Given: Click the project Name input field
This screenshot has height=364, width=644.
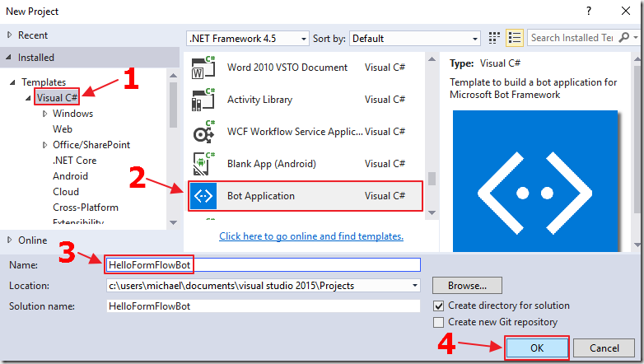Looking at the screenshot, I should (x=264, y=264).
